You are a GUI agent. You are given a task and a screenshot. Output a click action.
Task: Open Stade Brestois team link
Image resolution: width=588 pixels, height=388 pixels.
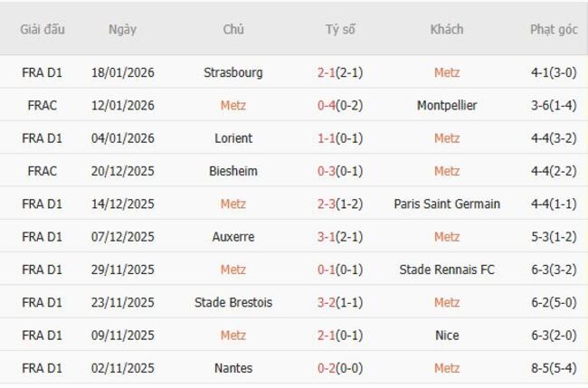(233, 302)
